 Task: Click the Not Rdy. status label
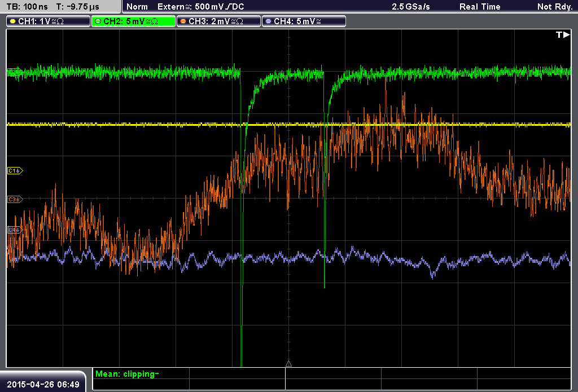pos(555,7)
